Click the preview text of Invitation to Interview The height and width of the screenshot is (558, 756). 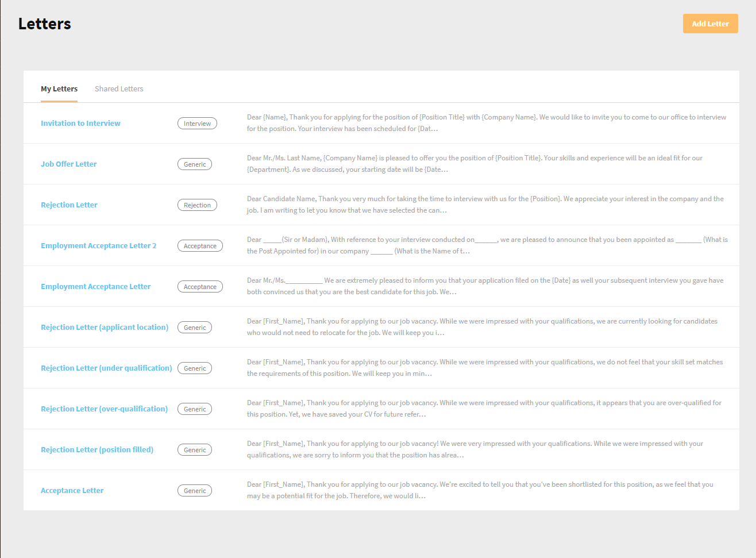486,122
